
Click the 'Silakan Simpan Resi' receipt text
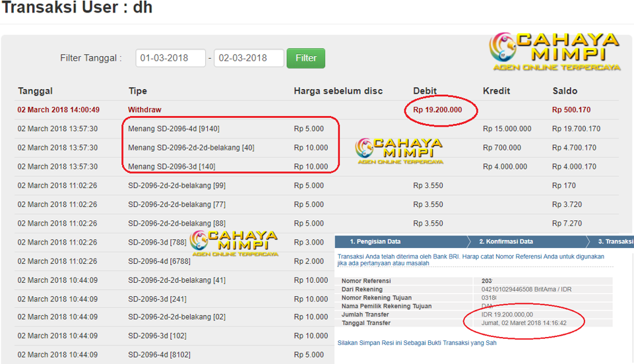416,343
